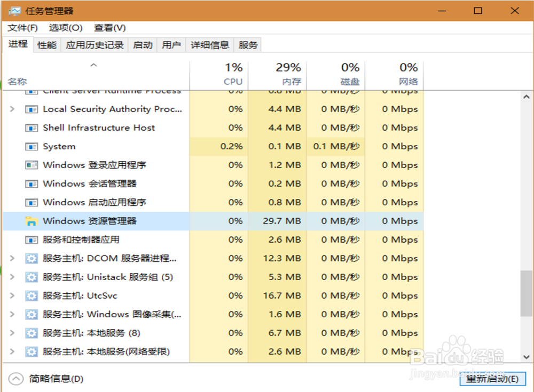Maximize the Task Manager window
This screenshot has width=534, height=392.
pos(478,11)
